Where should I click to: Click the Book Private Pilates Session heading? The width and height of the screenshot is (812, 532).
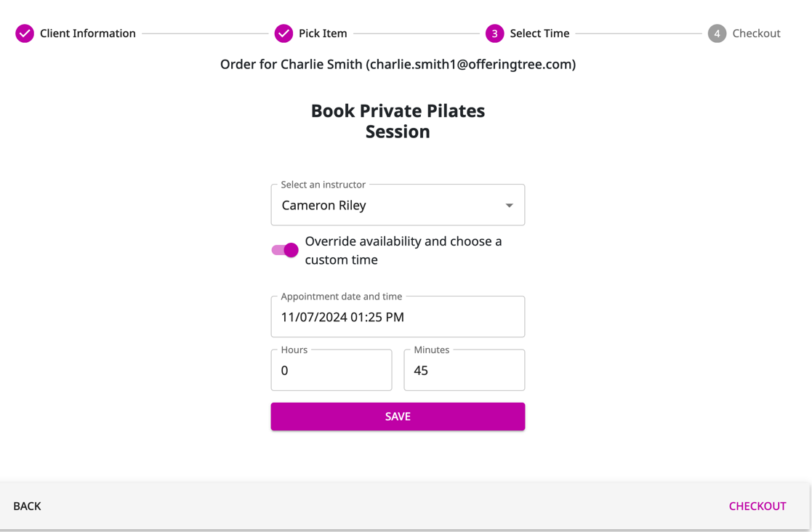click(398, 121)
